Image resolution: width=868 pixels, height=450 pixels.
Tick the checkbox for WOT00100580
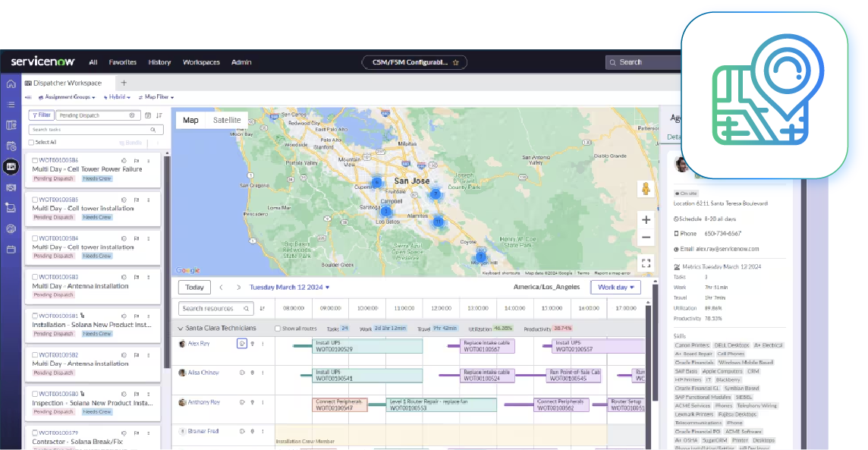click(x=35, y=394)
